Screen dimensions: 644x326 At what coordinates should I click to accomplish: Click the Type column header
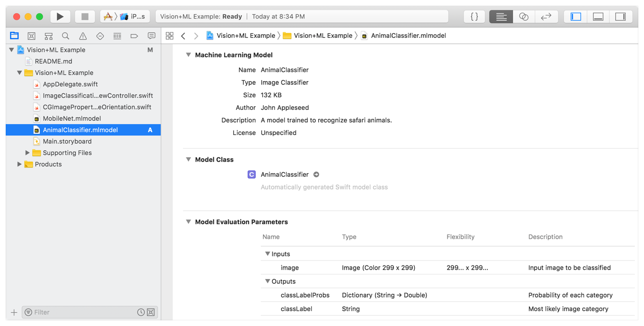point(349,237)
